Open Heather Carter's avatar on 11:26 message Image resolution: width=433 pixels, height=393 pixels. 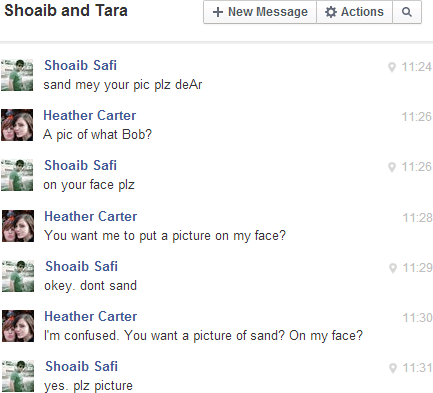point(17,125)
